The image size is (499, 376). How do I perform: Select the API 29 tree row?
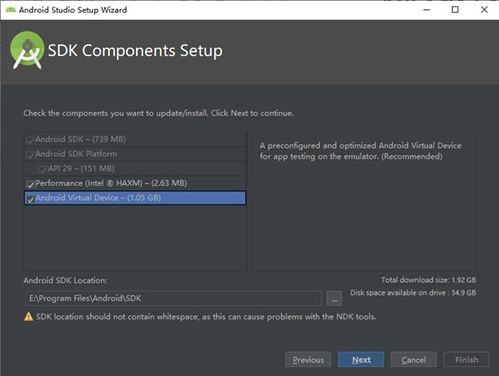[x=135, y=169]
